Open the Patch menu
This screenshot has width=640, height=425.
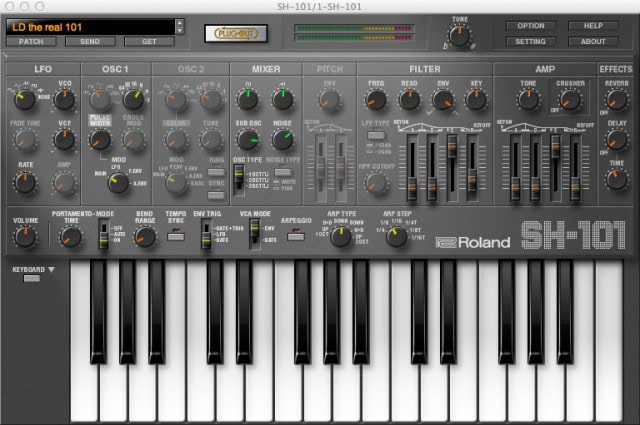tap(31, 41)
